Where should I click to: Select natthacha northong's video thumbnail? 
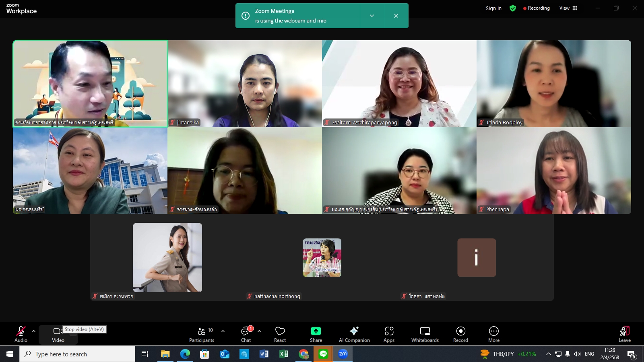click(x=322, y=257)
